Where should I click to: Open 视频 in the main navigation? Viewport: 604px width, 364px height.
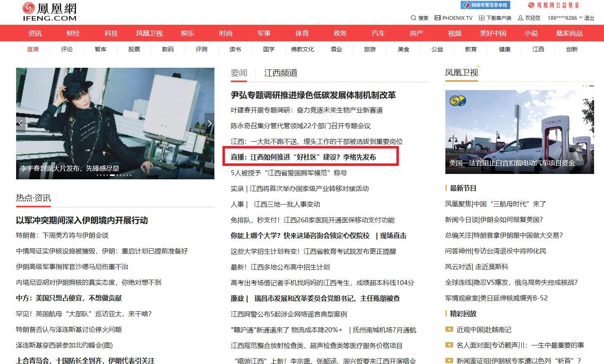[454, 33]
